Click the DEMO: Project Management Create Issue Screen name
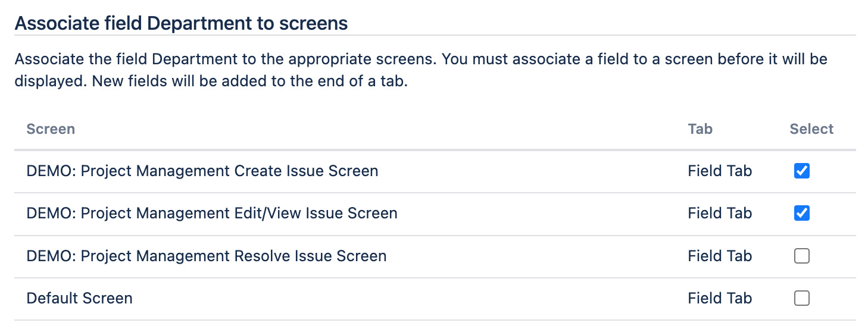868x332 pixels. pyautogui.click(x=202, y=171)
